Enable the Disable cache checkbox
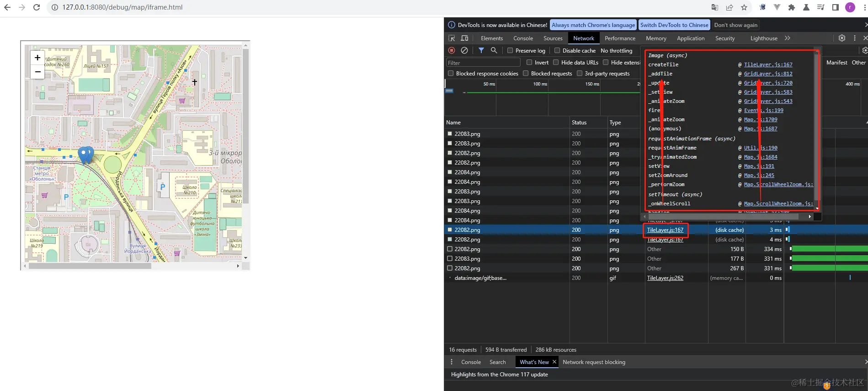 coord(557,51)
